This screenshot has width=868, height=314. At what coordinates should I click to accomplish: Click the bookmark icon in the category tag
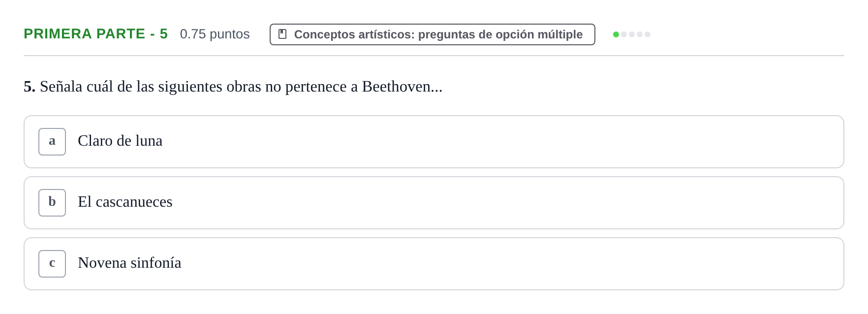(282, 34)
